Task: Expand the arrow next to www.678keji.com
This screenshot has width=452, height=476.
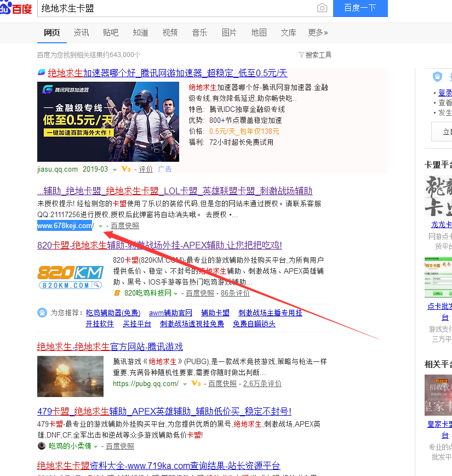Action: click(100, 226)
